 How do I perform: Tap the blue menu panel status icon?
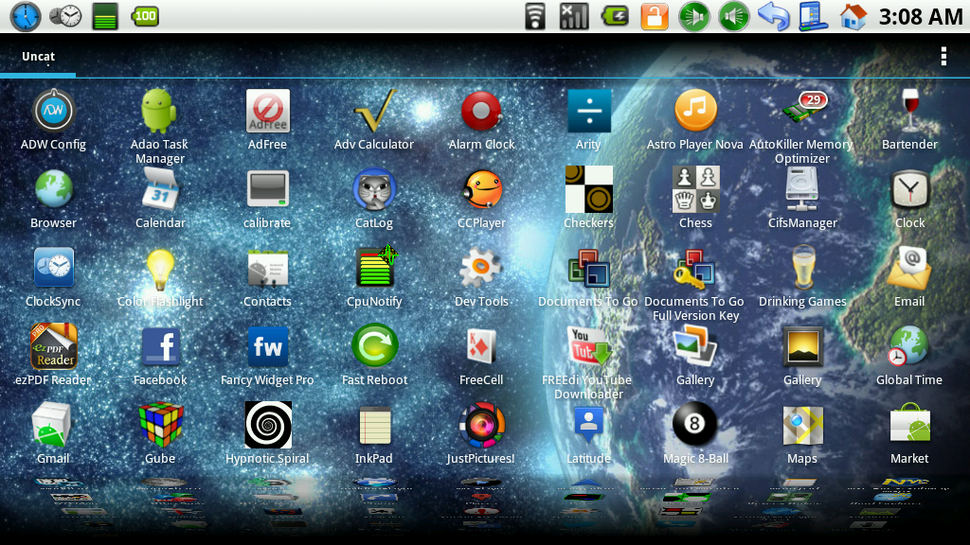point(813,16)
